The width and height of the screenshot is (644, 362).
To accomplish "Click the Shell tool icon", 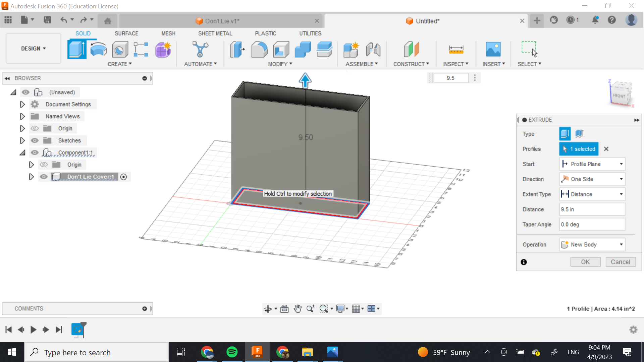I will click(281, 50).
